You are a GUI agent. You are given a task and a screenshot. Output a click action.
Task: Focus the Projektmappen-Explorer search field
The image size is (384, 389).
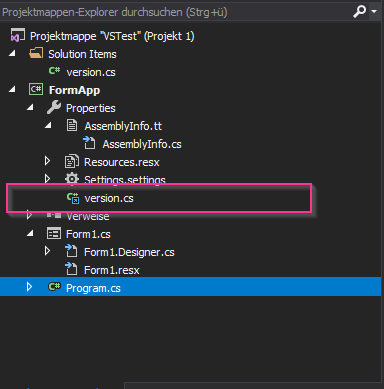[x=175, y=12]
